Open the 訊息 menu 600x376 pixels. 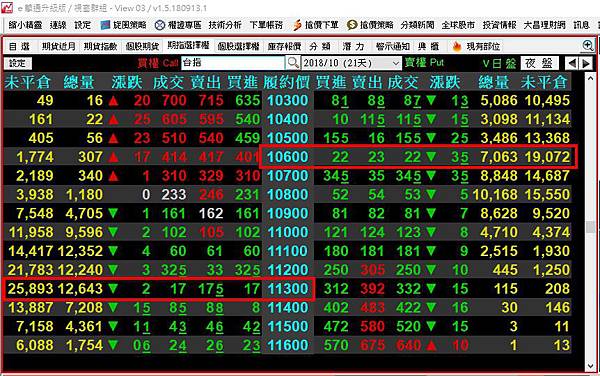coord(581,25)
